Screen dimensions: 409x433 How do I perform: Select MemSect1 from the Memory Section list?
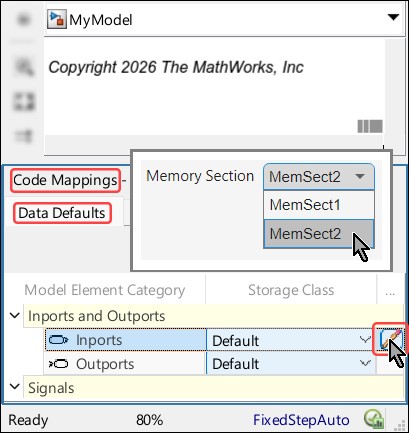(319, 205)
